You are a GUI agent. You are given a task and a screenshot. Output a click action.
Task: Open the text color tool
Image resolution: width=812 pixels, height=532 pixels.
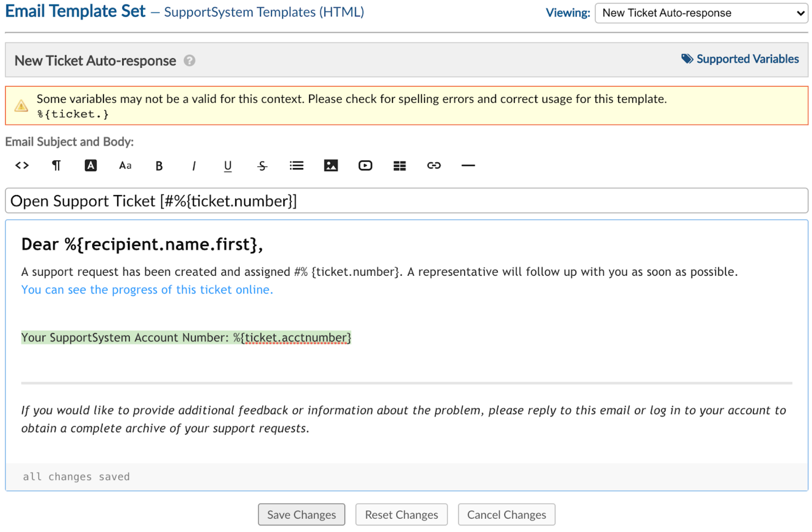91,165
